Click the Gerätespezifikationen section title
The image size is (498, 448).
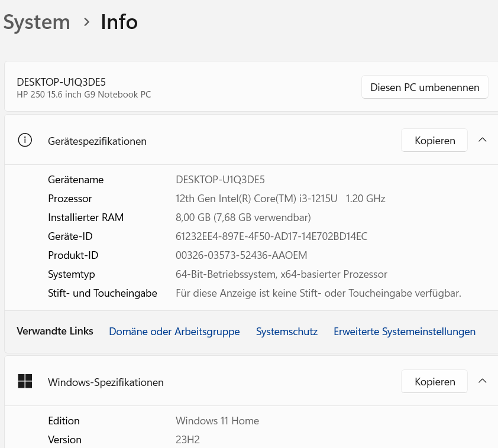(97, 141)
